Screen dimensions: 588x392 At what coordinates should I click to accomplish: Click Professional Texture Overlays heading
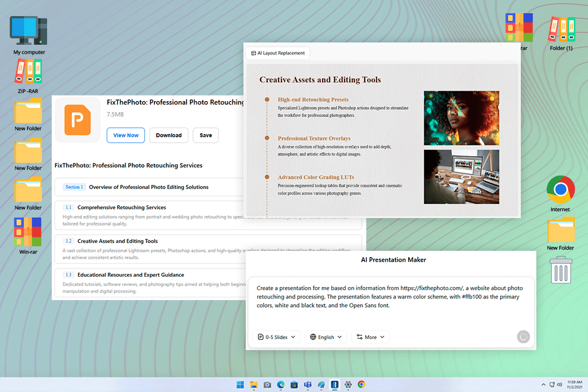point(314,138)
